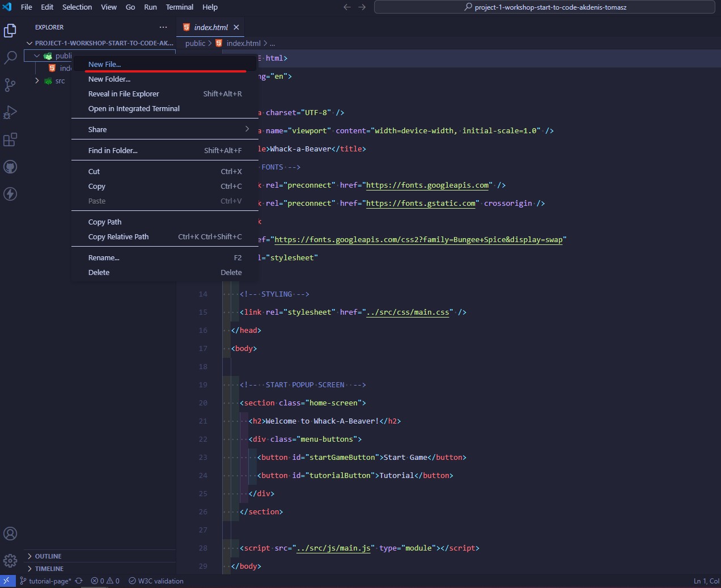Open the Search view icon

10,57
